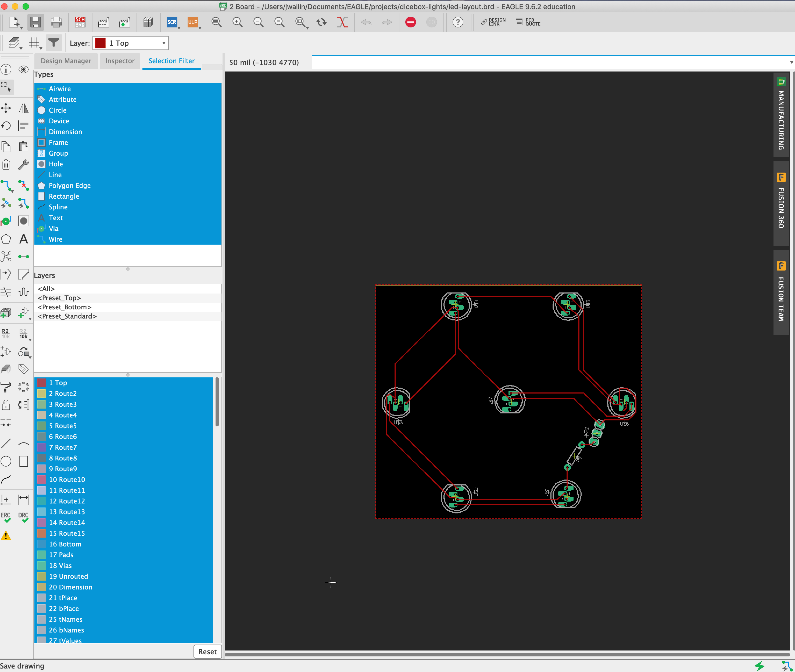The width and height of the screenshot is (795, 672).
Task: Open the MANUFACTURING side tab
Action: (x=781, y=115)
